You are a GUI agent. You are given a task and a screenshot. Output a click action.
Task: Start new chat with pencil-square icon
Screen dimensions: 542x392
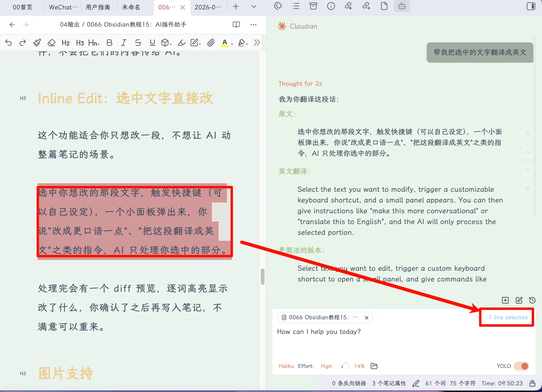tap(519, 300)
